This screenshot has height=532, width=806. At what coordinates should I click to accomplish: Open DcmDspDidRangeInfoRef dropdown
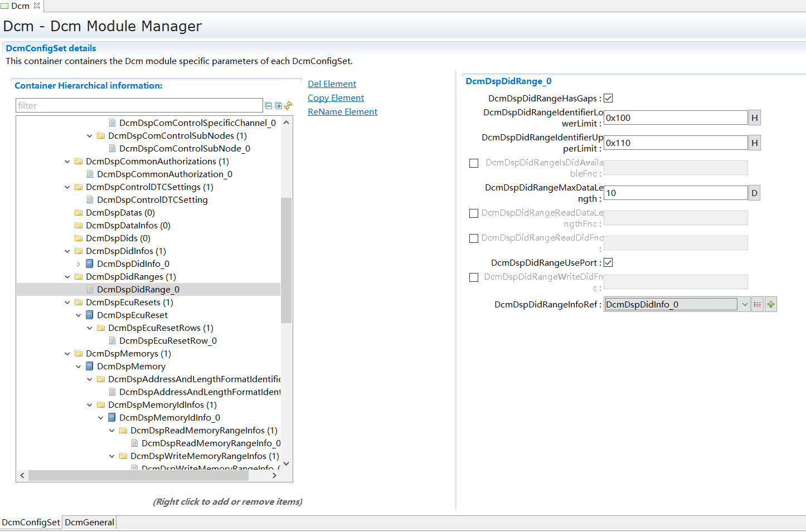coord(745,305)
